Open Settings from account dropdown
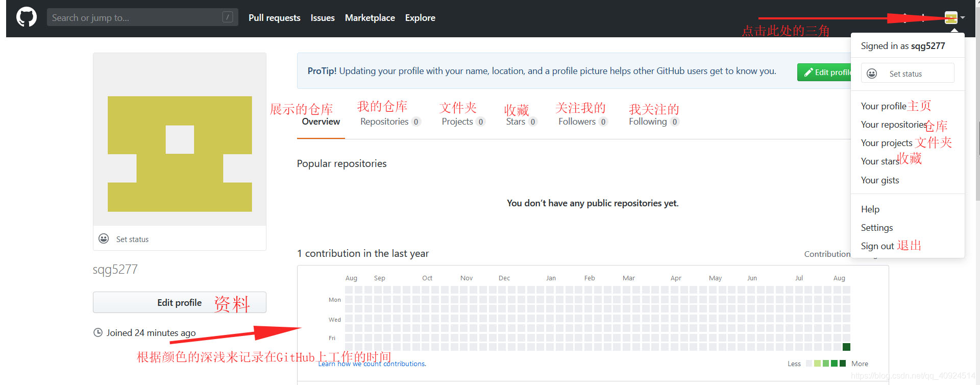The height and width of the screenshot is (385, 980). point(877,228)
